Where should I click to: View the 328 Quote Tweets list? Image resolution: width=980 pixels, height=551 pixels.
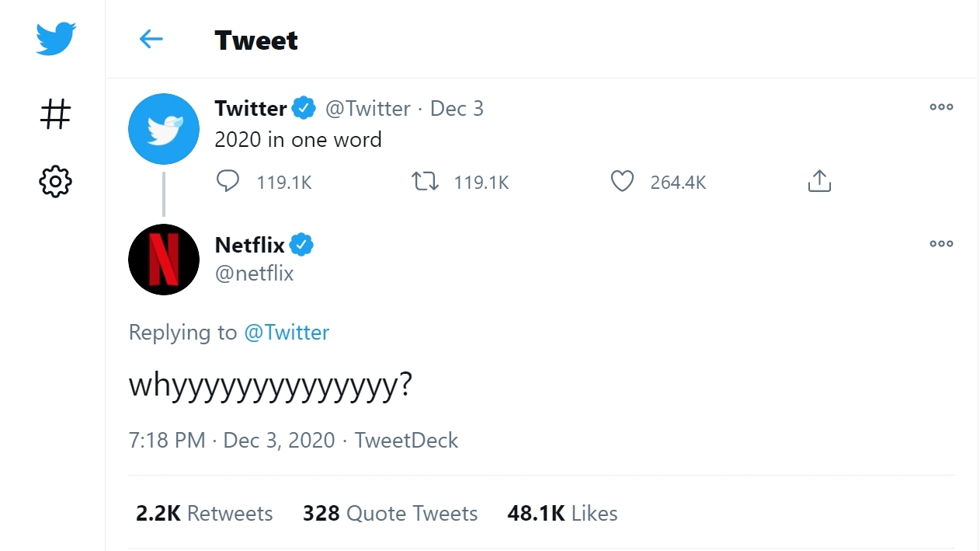point(390,514)
